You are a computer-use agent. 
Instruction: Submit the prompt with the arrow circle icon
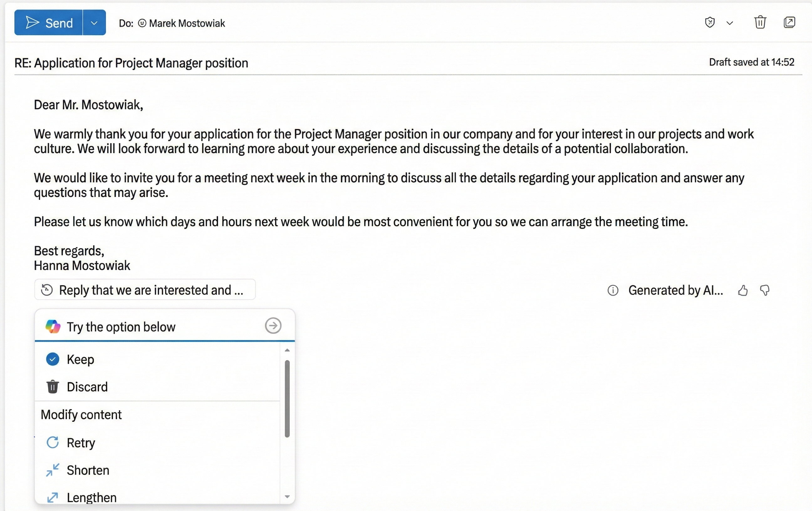(273, 326)
